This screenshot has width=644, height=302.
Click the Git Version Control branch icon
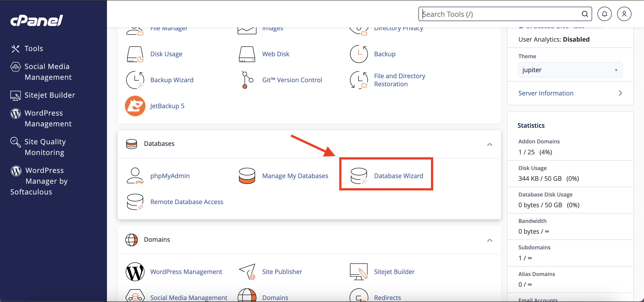(247, 80)
